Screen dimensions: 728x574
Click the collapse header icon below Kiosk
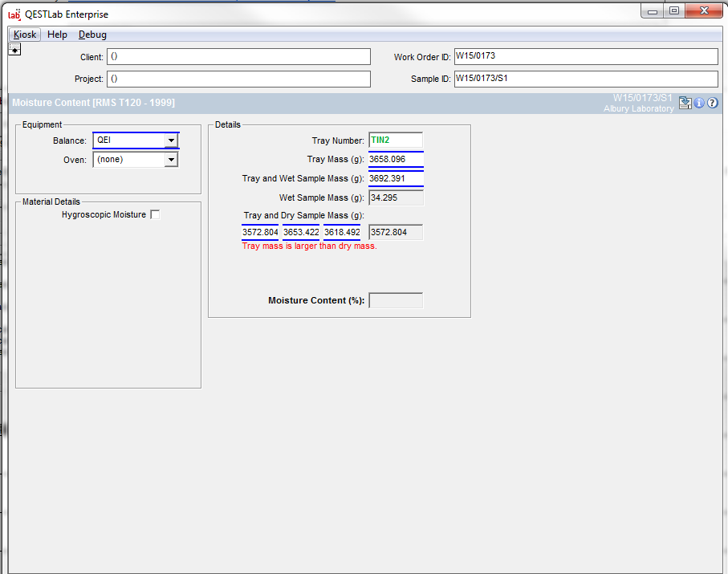[14, 50]
